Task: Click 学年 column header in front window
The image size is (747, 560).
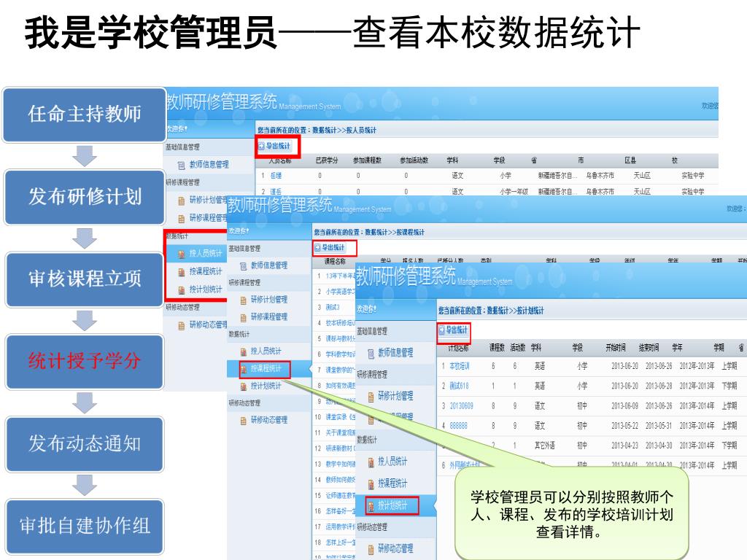Action: [x=677, y=348]
